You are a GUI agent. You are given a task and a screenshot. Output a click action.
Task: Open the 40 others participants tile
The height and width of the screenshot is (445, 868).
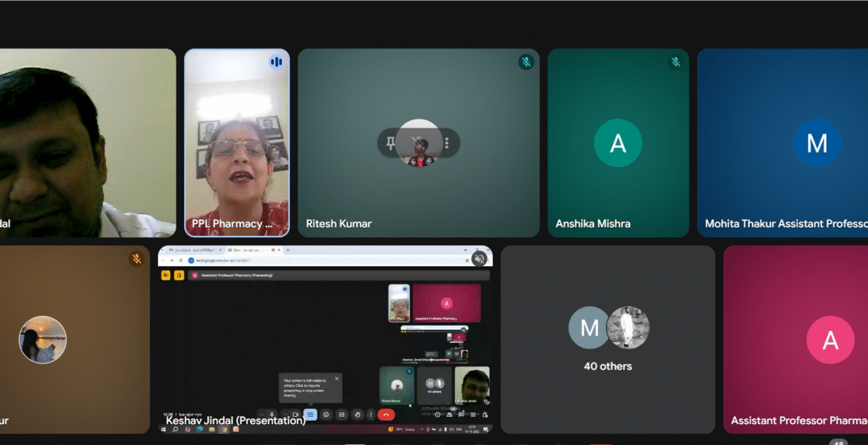click(x=608, y=340)
